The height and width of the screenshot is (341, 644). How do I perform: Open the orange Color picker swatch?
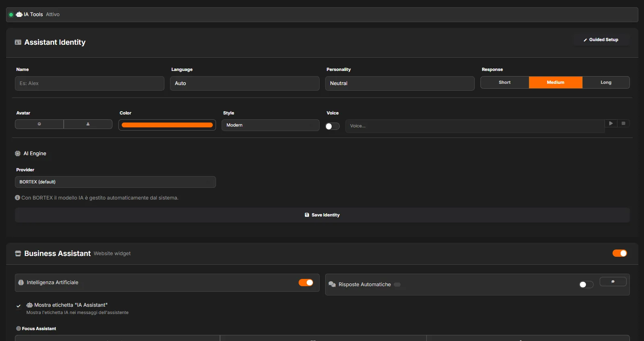point(167,125)
